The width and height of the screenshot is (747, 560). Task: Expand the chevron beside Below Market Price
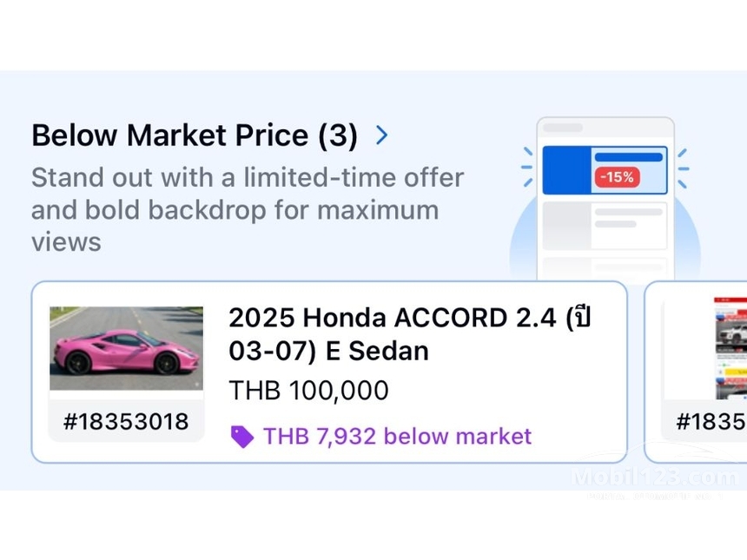pyautogui.click(x=381, y=135)
